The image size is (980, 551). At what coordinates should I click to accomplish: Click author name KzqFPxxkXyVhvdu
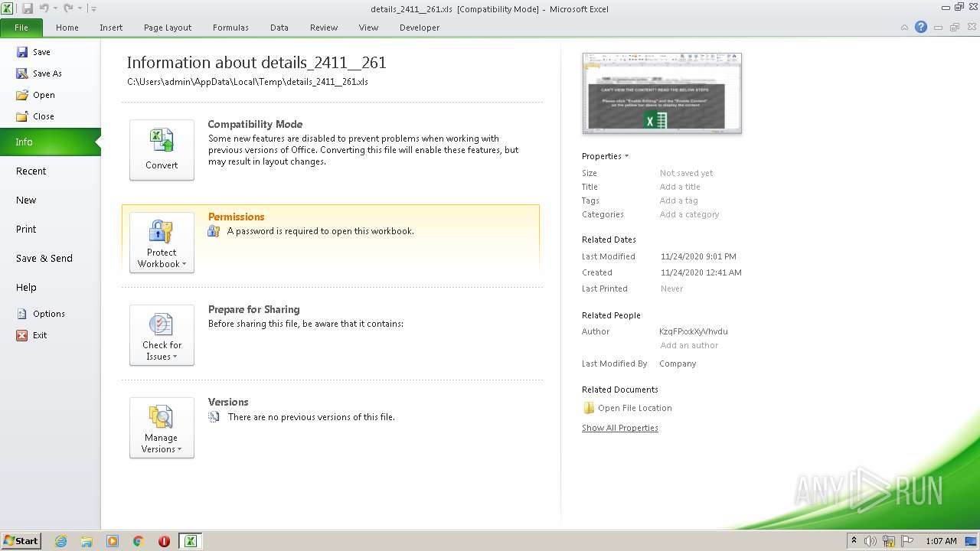click(694, 331)
